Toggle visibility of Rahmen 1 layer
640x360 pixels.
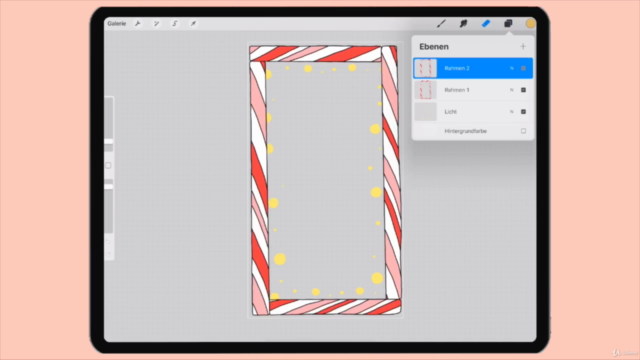tap(523, 90)
